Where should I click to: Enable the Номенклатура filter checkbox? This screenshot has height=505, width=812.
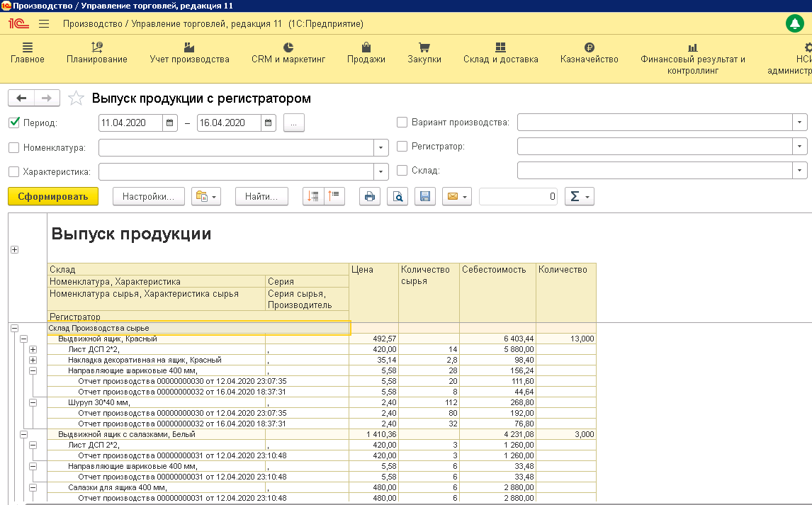(14, 147)
